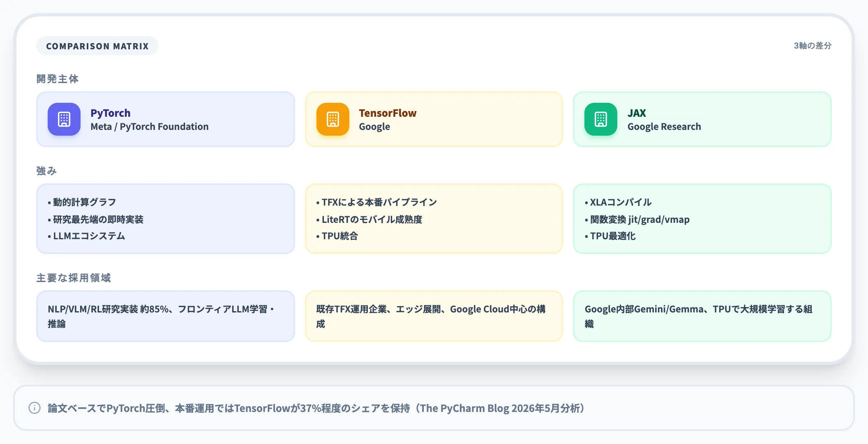Click the 'TPU統合' bullet
The width and height of the screenshot is (868, 444).
337,236
